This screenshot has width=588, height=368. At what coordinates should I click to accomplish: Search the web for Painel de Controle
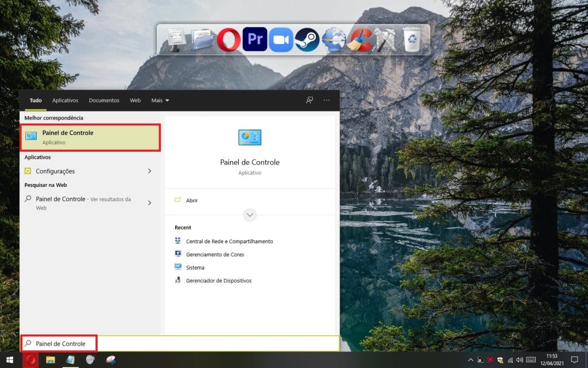(x=83, y=203)
